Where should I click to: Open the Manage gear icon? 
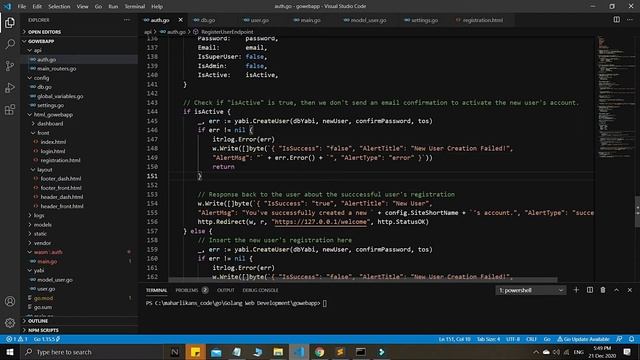tap(10, 323)
